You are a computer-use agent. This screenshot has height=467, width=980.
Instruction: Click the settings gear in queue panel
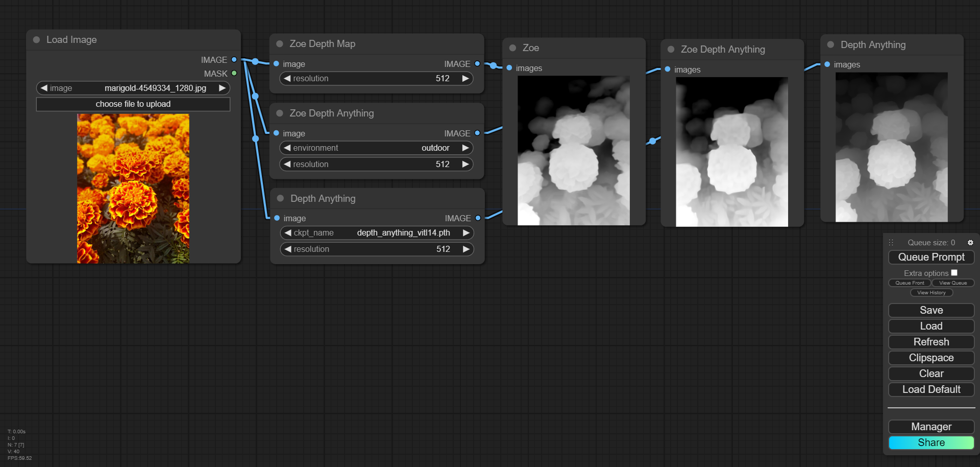[x=970, y=243]
